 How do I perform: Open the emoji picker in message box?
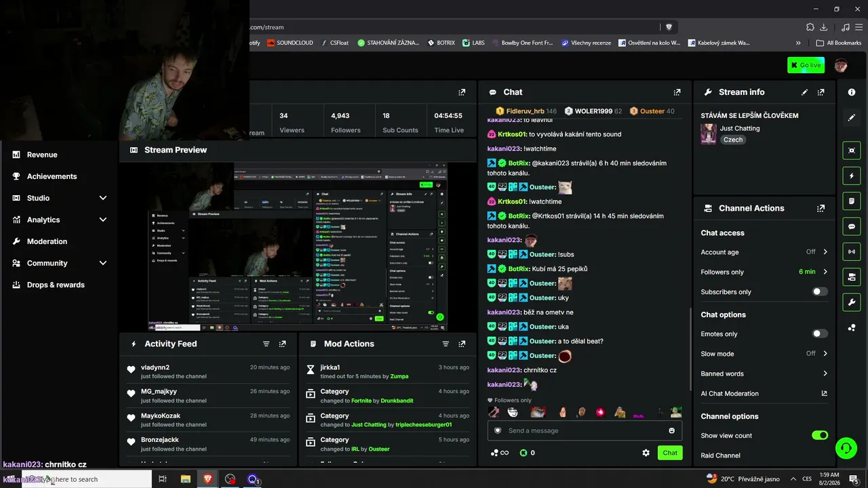pyautogui.click(x=672, y=430)
